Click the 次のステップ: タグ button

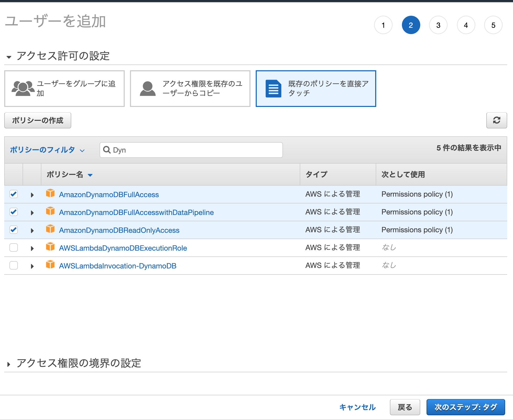point(465,407)
